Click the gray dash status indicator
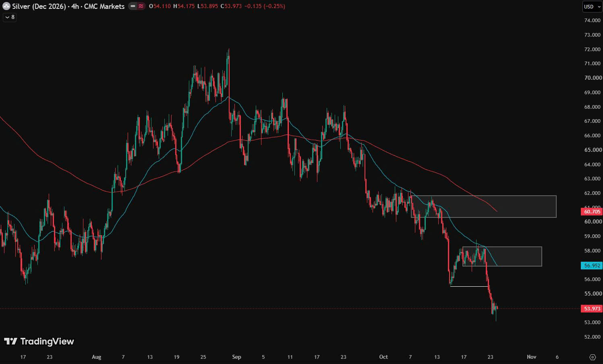The height and width of the screenshot is (364, 603). (133, 6)
